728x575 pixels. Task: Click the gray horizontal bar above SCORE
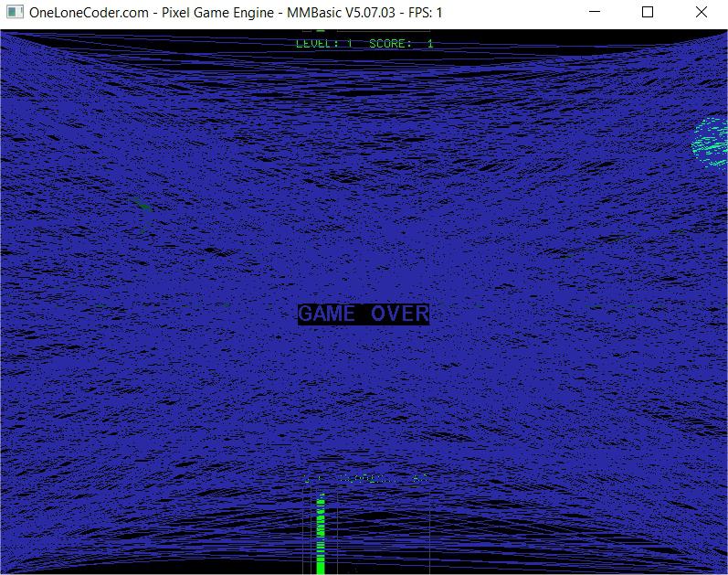coord(384,31)
